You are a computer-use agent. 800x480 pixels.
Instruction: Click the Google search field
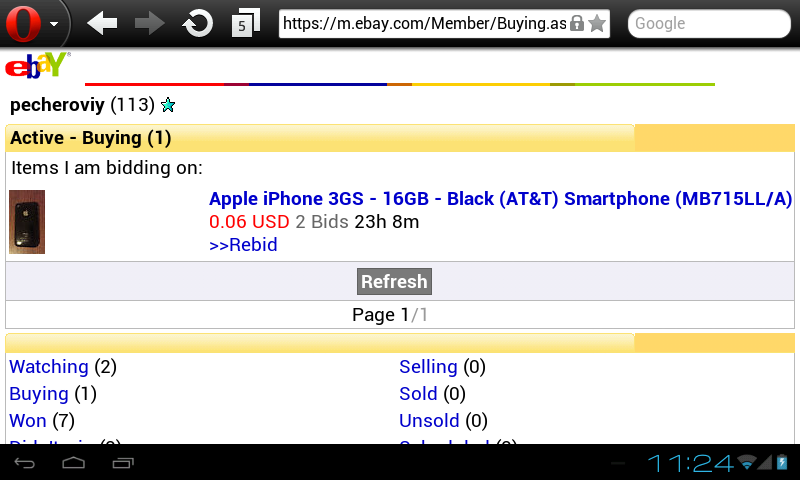point(709,23)
